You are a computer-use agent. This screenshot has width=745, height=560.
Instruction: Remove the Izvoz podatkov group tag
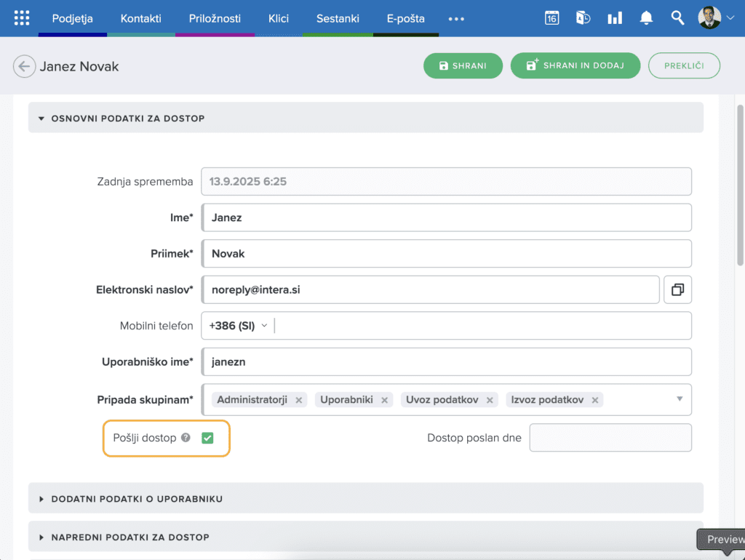tap(595, 400)
